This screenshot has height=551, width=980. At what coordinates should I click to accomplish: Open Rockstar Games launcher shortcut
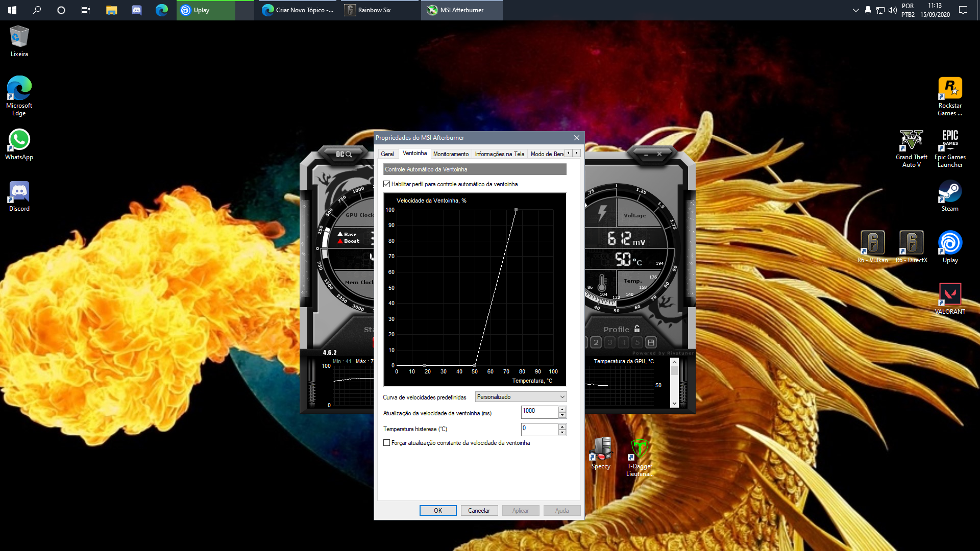pos(950,96)
